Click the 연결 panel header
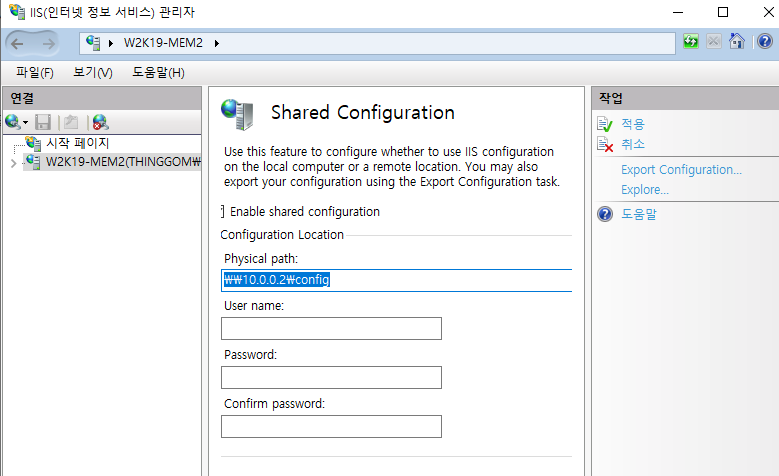The height and width of the screenshot is (476, 779). (x=102, y=98)
